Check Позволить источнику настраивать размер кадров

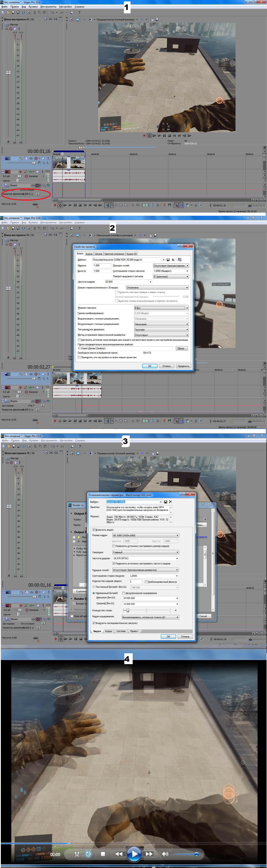click(x=114, y=546)
